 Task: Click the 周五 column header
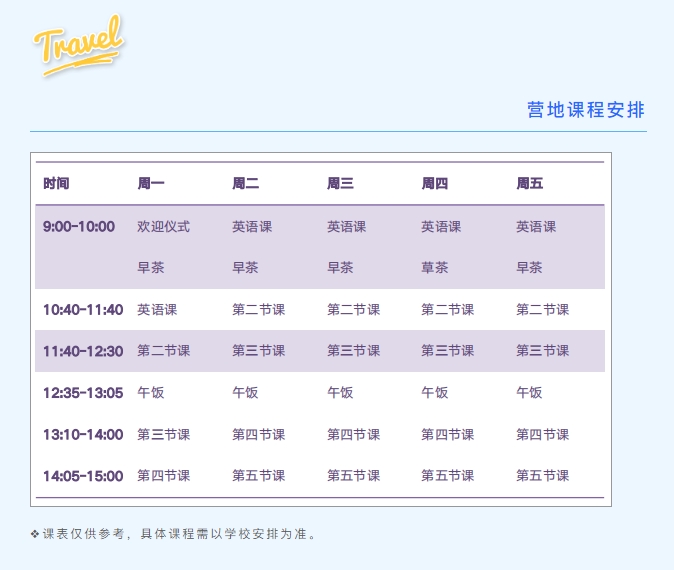529,184
